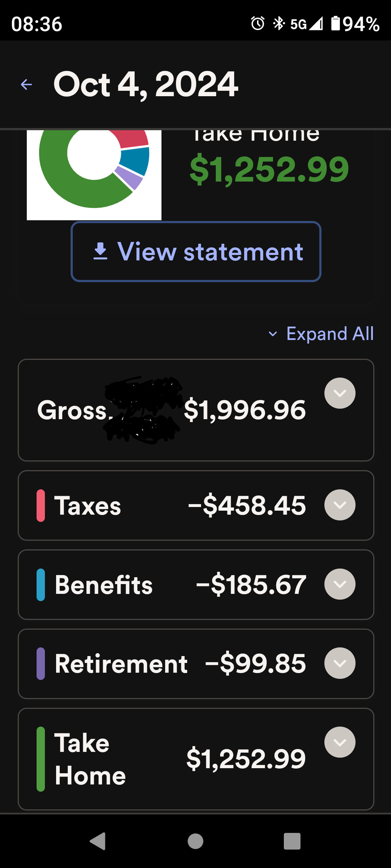Viewport: 391px width, 868px height.
Task: Tap the back arrow beside the date
Action: [26, 85]
